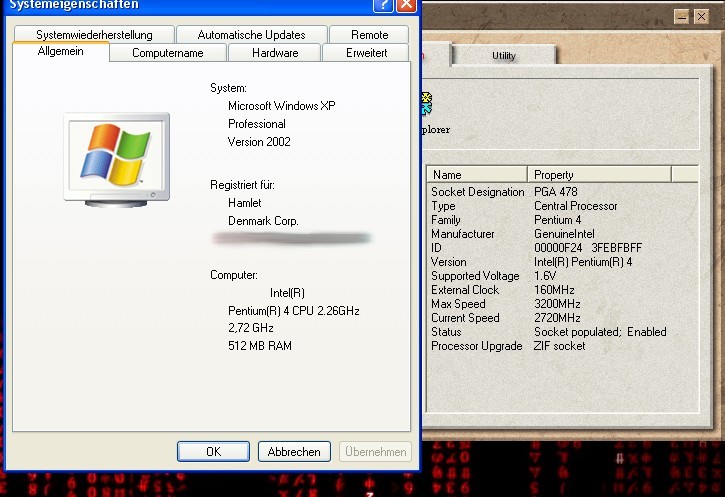Click the Abbrechen button
This screenshot has width=725, height=497.
pos(294,451)
